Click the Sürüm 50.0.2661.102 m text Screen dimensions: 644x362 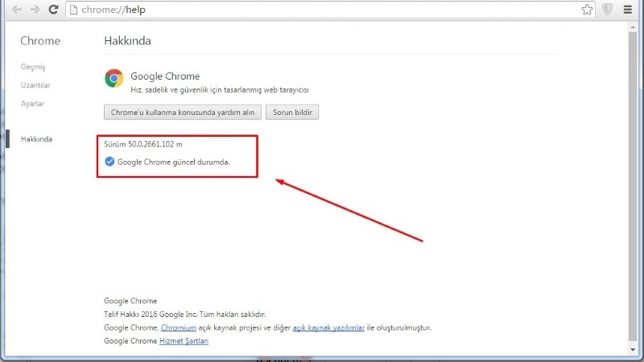(x=143, y=144)
